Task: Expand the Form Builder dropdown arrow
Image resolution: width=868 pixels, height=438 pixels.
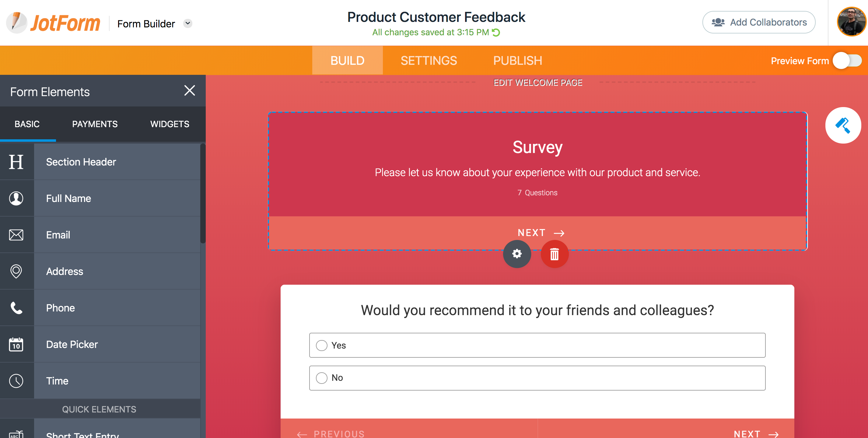Action: [188, 23]
